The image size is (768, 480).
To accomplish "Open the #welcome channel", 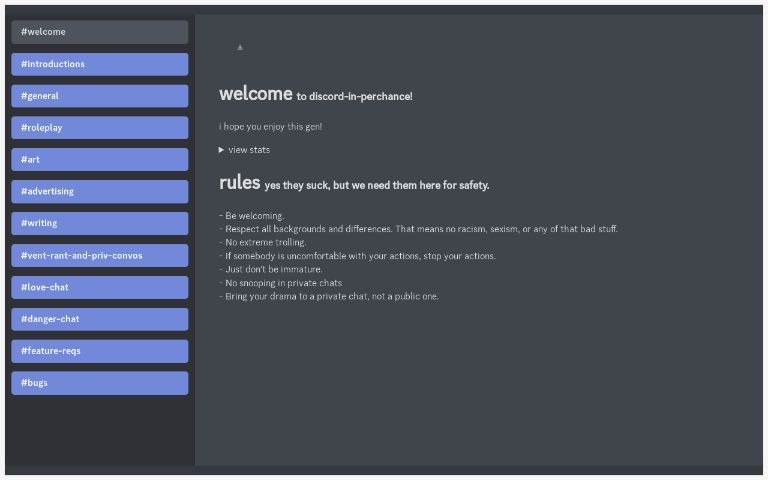I will [x=99, y=32].
